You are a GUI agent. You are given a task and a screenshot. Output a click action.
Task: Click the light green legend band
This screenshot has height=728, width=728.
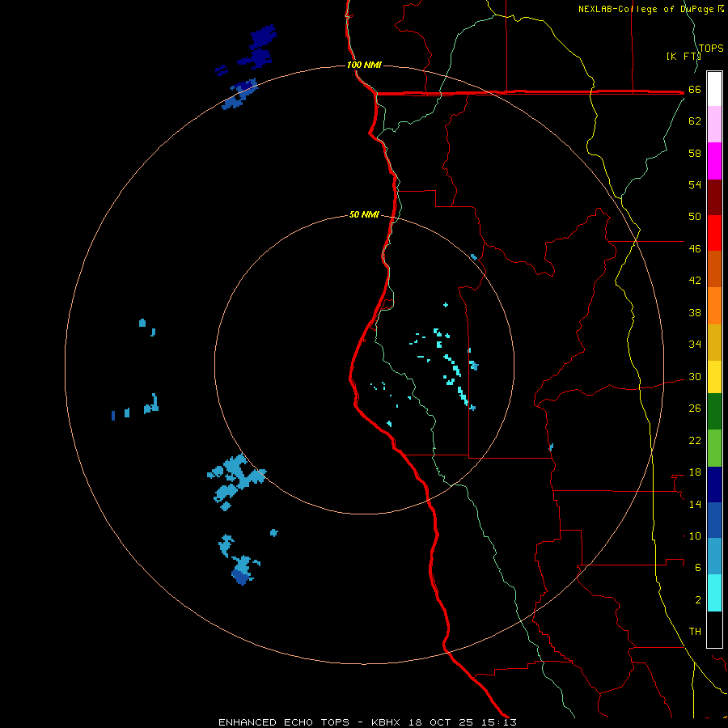[x=714, y=448]
